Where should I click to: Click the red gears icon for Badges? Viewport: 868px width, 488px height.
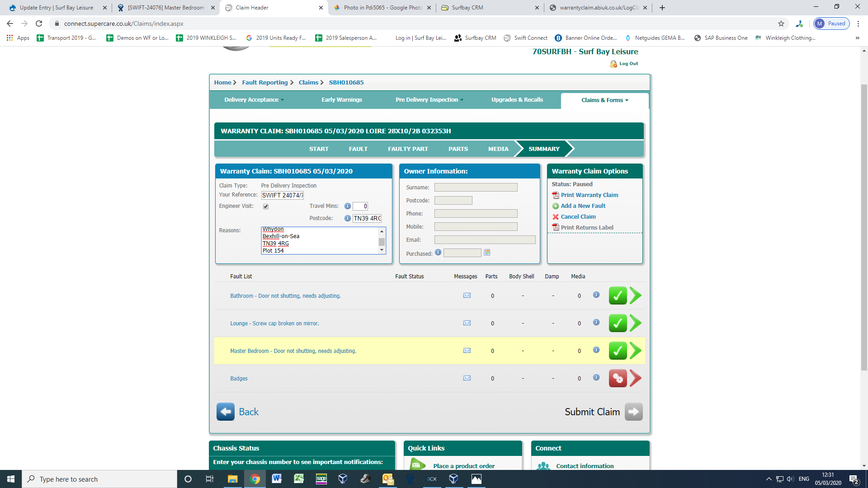[x=618, y=379]
